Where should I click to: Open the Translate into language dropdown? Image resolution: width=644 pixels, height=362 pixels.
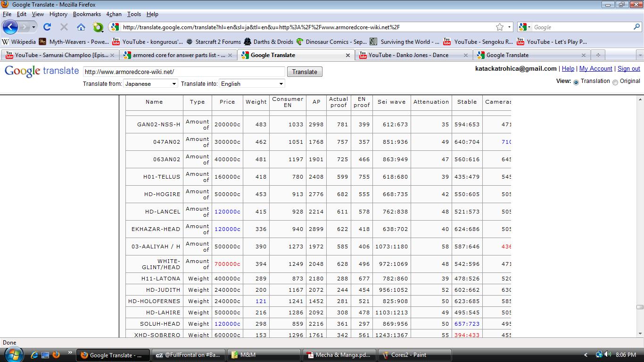pos(252,83)
